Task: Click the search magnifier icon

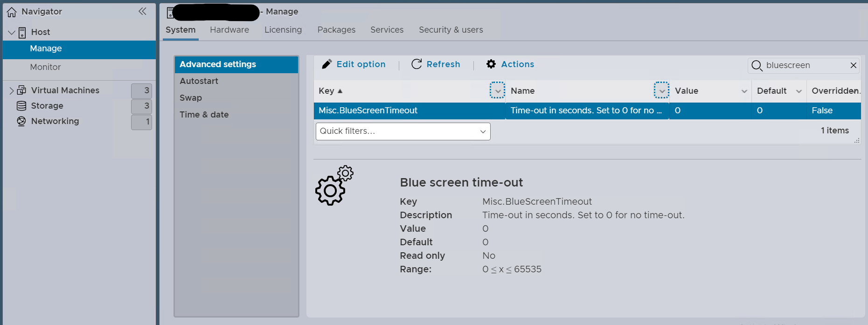Action: tap(757, 66)
